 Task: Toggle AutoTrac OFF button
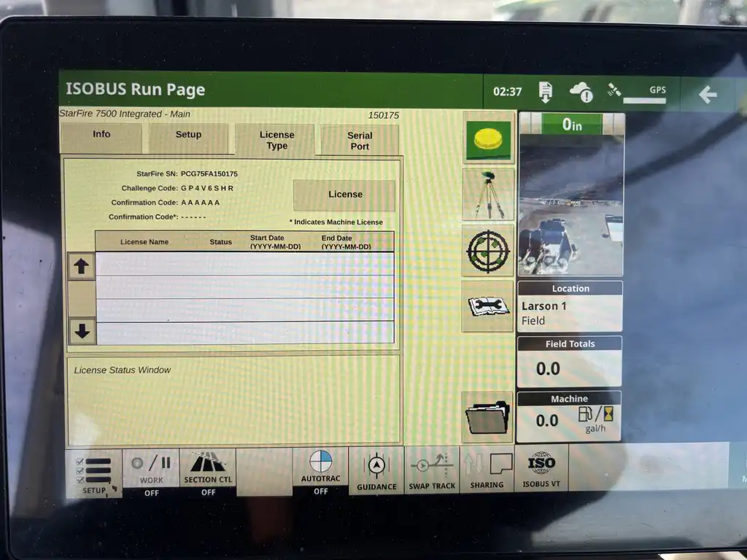321,472
